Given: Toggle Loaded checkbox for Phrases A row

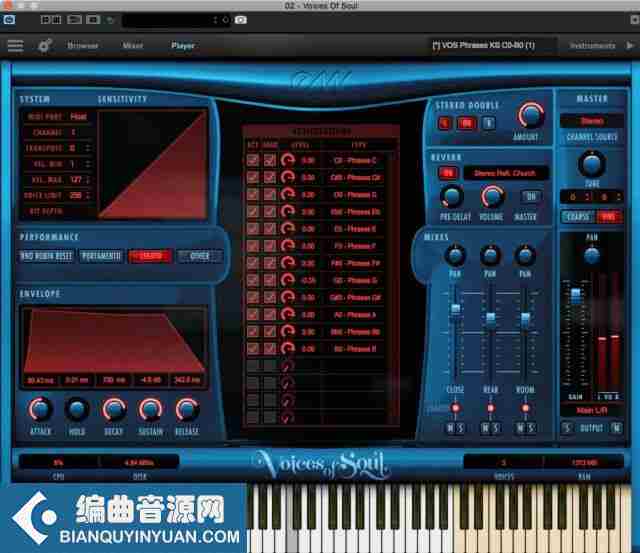Looking at the screenshot, I should (269, 314).
